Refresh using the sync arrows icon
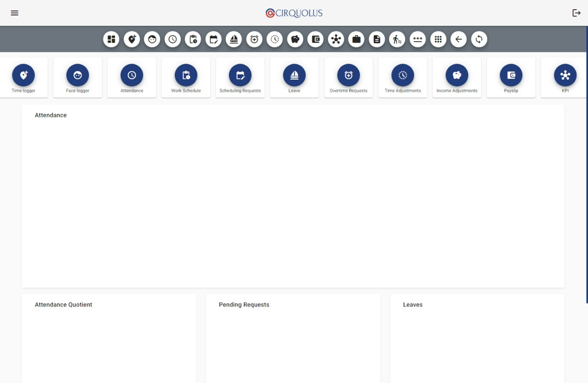The height and width of the screenshot is (383, 588). (479, 39)
